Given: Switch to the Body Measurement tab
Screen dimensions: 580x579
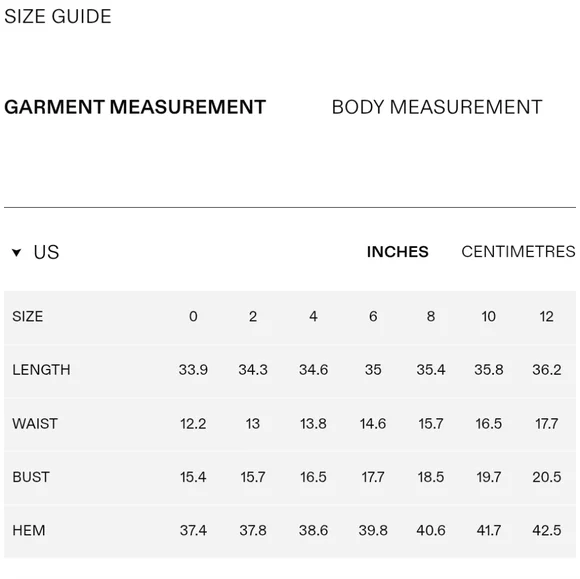Looking at the screenshot, I should click(x=437, y=107).
